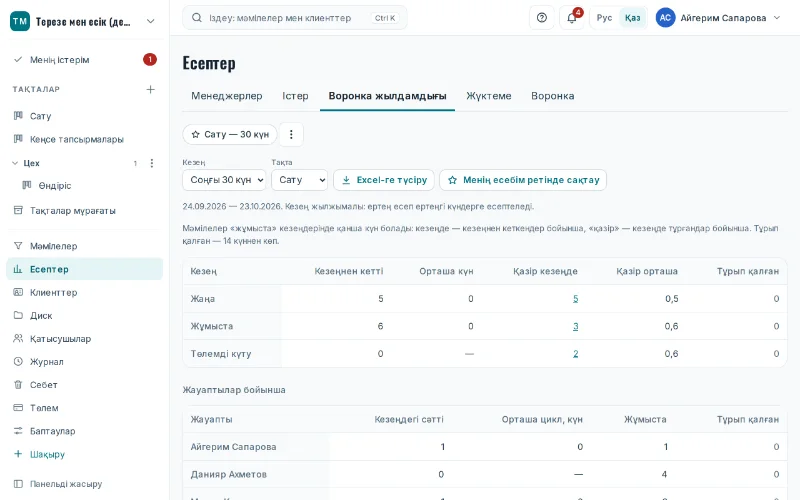The image size is (800, 500).
Task: Click the search magnifier icon
Action: tap(196, 18)
